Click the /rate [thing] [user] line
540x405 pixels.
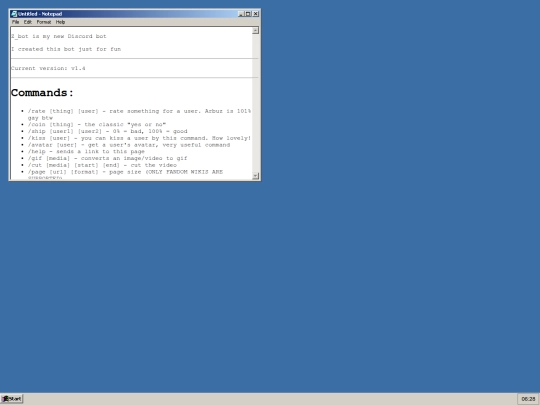click(139, 114)
